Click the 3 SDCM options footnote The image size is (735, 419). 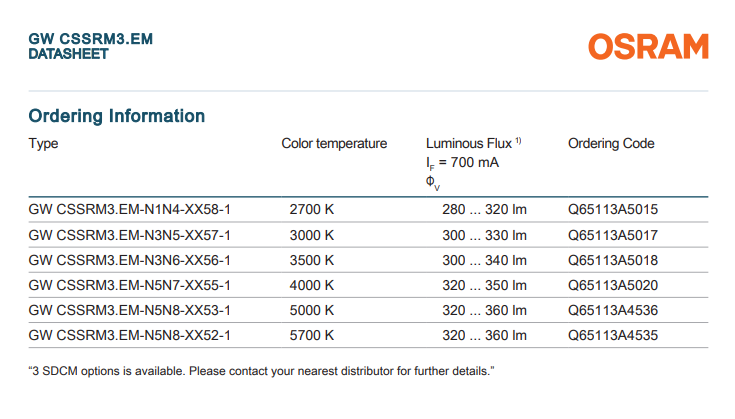(x=262, y=372)
